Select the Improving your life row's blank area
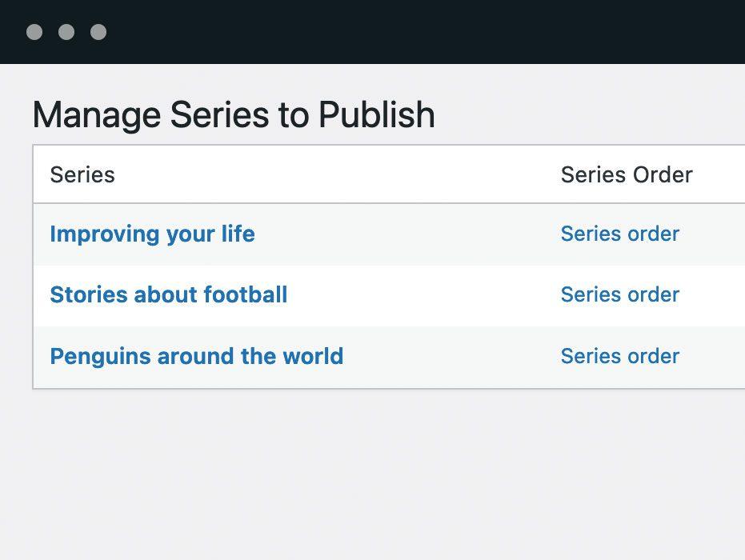 (407, 234)
